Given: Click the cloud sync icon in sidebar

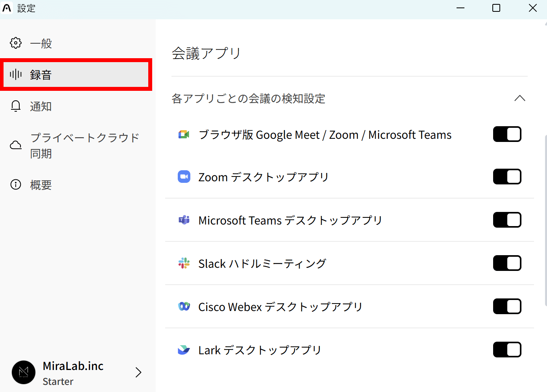Looking at the screenshot, I should pyautogui.click(x=16, y=145).
